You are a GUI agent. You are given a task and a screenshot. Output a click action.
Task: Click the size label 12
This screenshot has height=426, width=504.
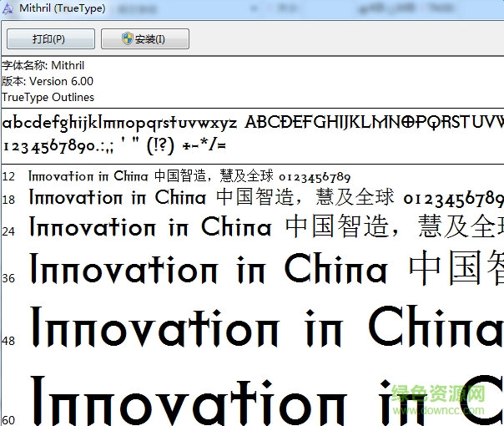8,176
